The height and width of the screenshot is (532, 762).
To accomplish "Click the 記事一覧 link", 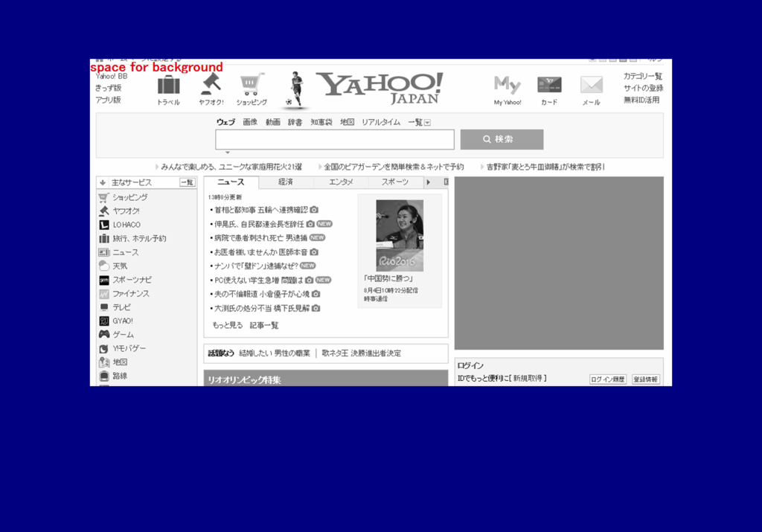I will (264, 325).
